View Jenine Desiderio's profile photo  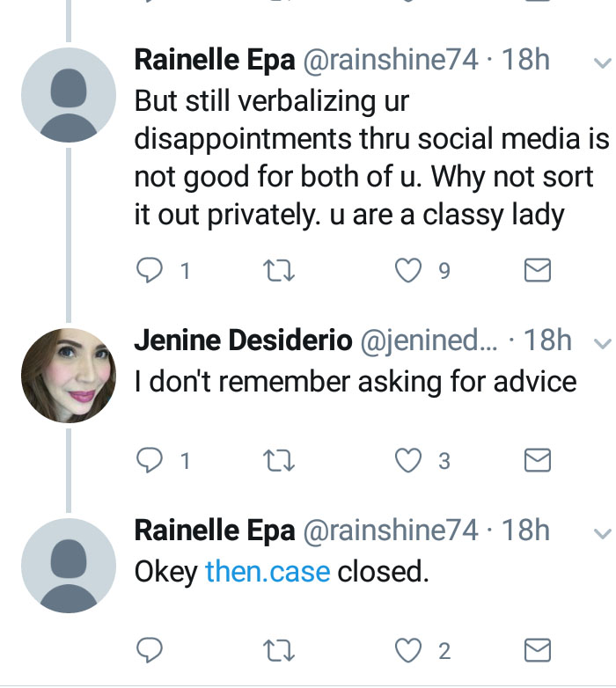pos(69,376)
